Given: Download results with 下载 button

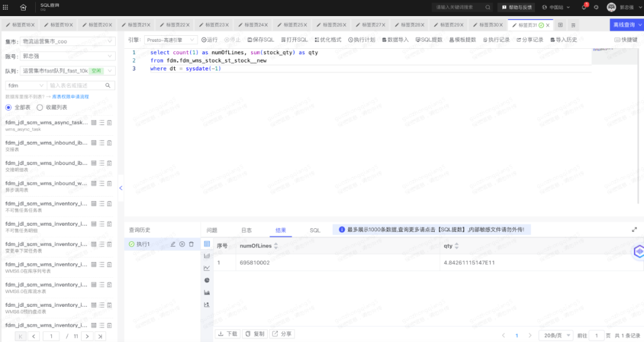Looking at the screenshot, I should pos(228,334).
